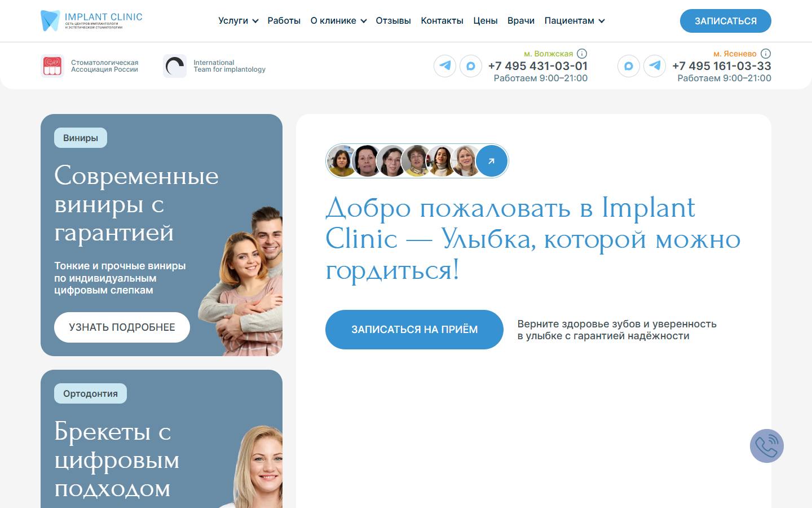The width and height of the screenshot is (812, 508).
Task: Show info for м. Волжская location
Action: [582, 54]
